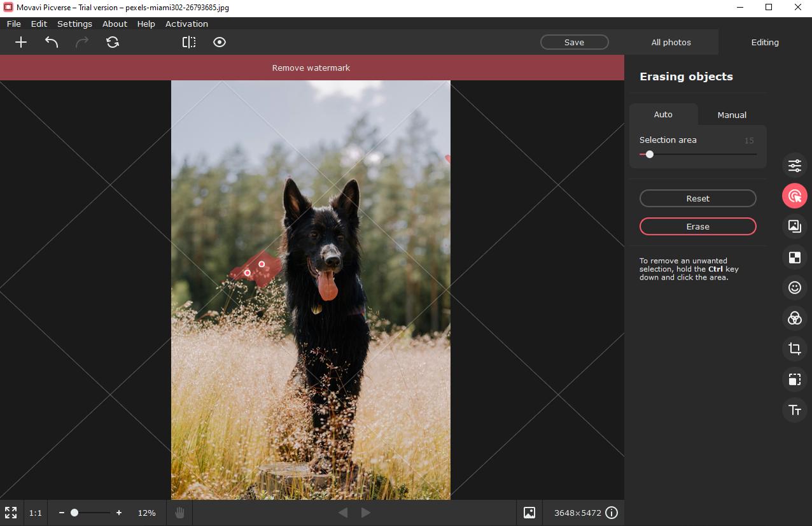Viewport: 812px width, 526px height.
Task: Select the Adjust tool in the sidebar
Action: click(794, 165)
